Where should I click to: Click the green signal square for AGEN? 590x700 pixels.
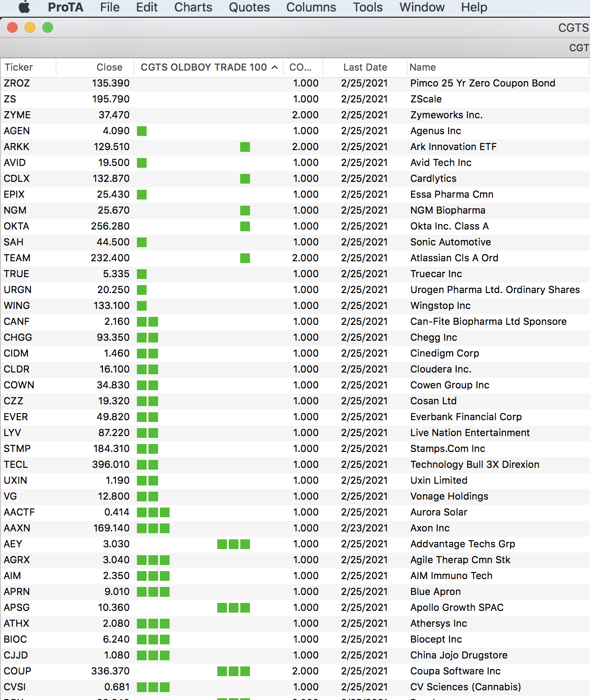[x=142, y=131]
